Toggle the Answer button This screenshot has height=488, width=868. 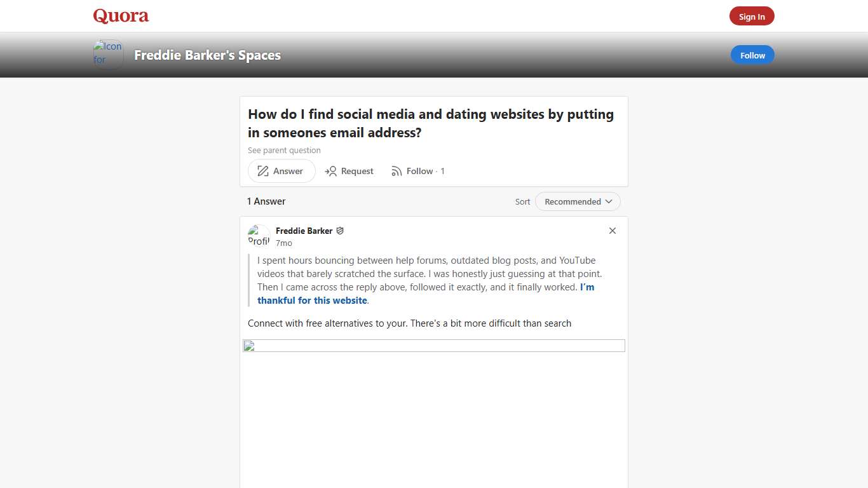(281, 170)
